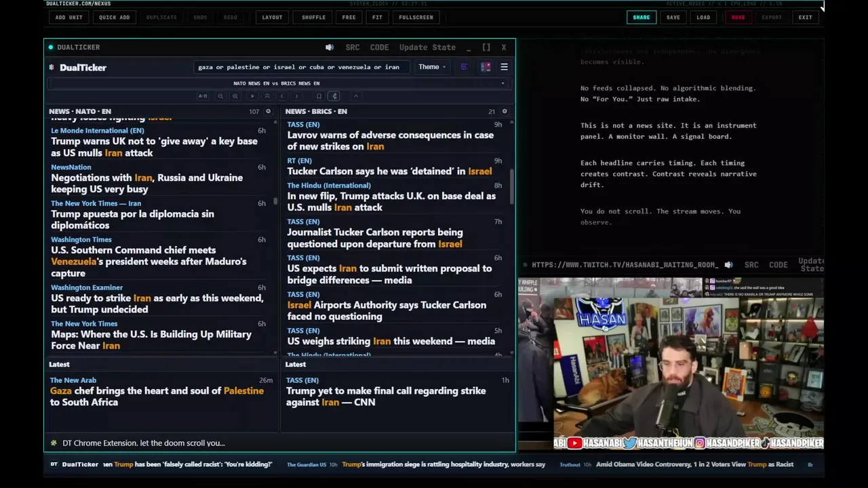868x488 pixels.
Task: Open 'Negotiations with Iran, Russia and Ukraine' headline
Action: click(x=146, y=184)
